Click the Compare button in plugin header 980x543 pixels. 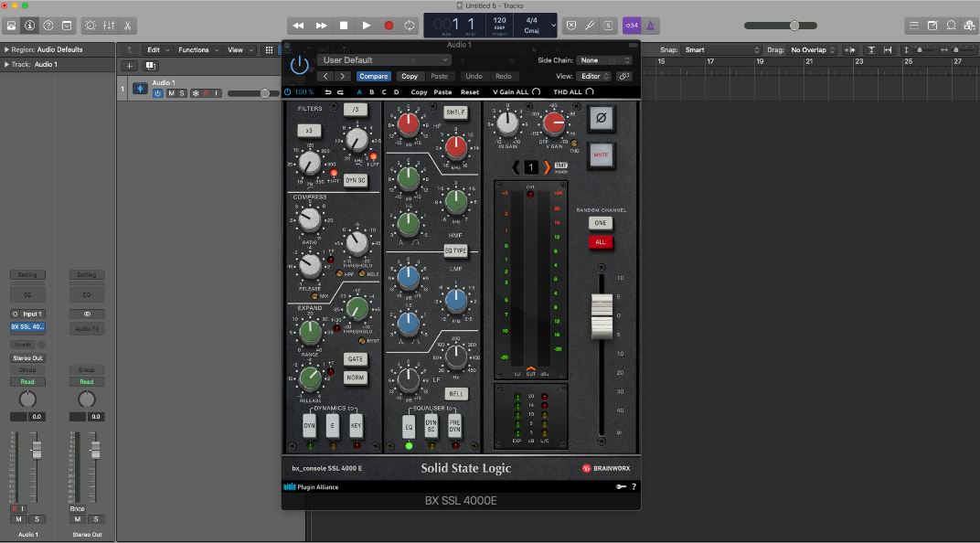(374, 76)
